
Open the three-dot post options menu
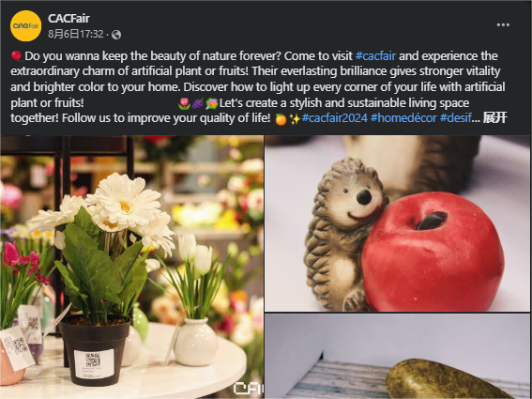click(x=503, y=24)
